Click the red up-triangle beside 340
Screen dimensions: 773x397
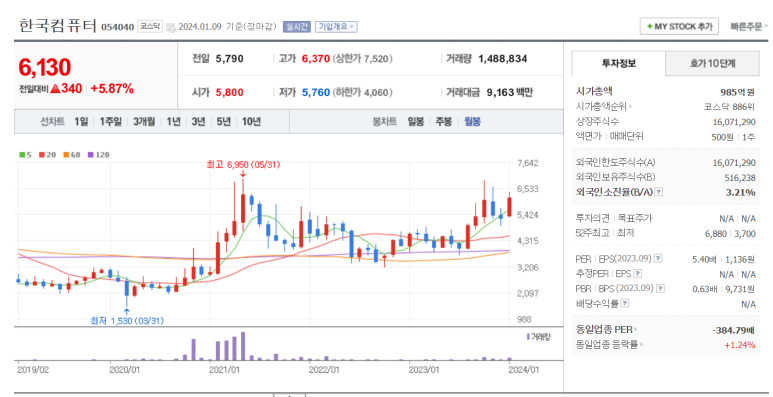(55, 89)
